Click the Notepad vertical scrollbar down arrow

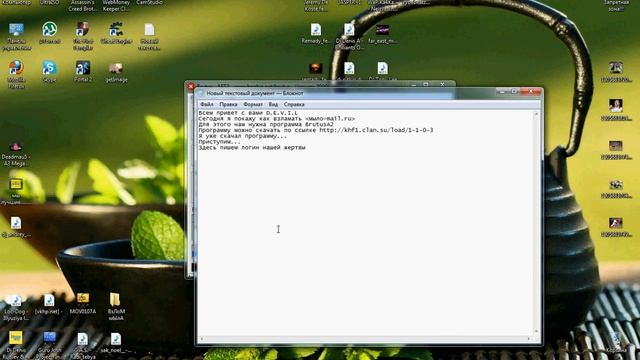(x=536, y=331)
